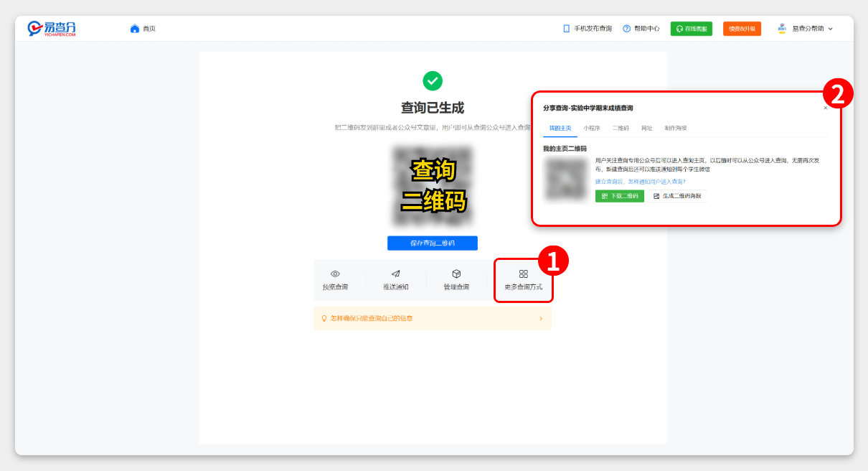
Task: Switch to the 制作海报 tab
Action: tap(675, 127)
